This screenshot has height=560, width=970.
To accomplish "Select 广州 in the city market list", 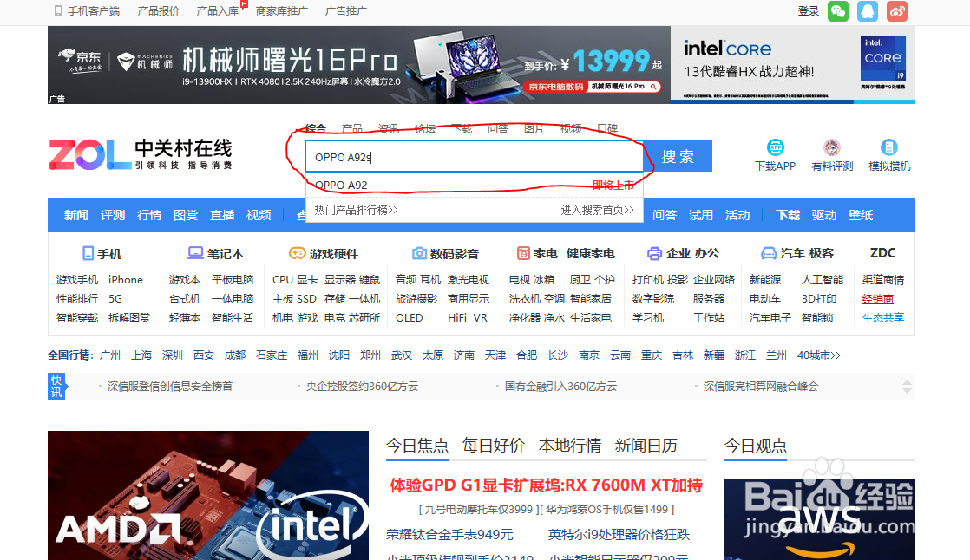I will 110,355.
